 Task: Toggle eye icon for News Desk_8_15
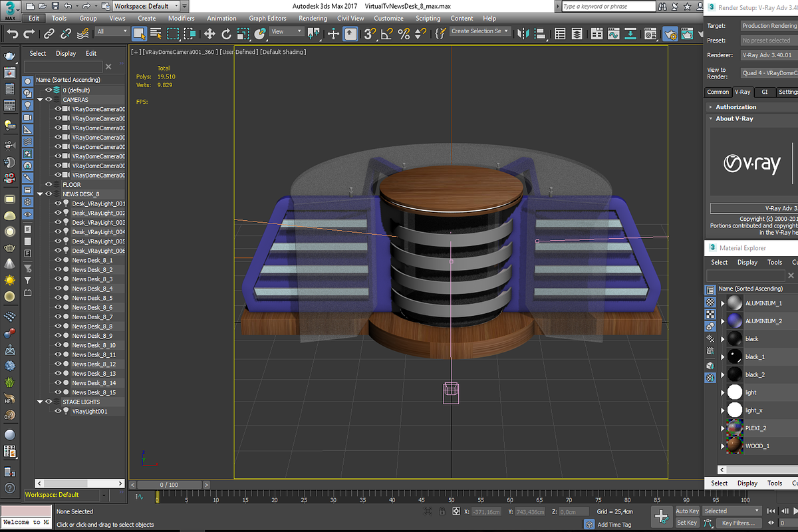pos(58,392)
